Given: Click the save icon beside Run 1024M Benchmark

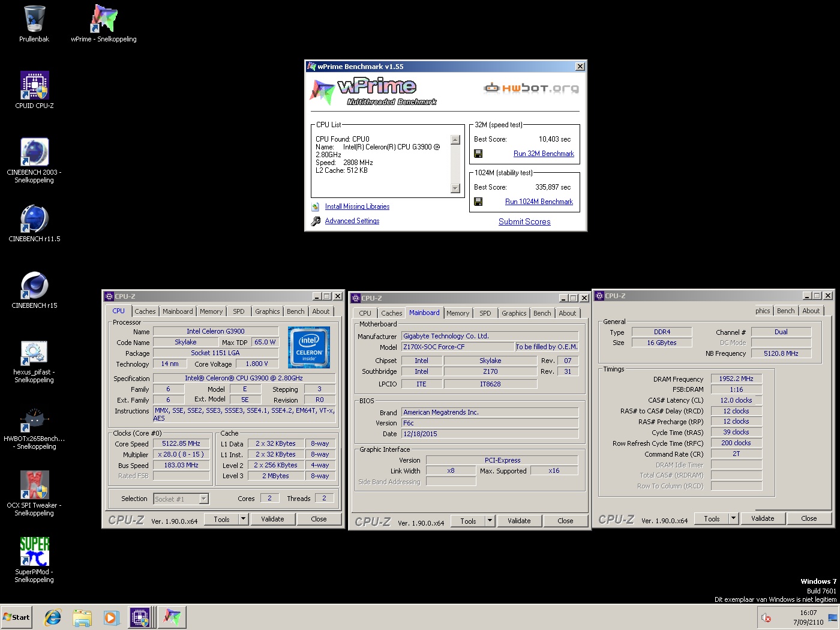Looking at the screenshot, I should coord(478,202).
